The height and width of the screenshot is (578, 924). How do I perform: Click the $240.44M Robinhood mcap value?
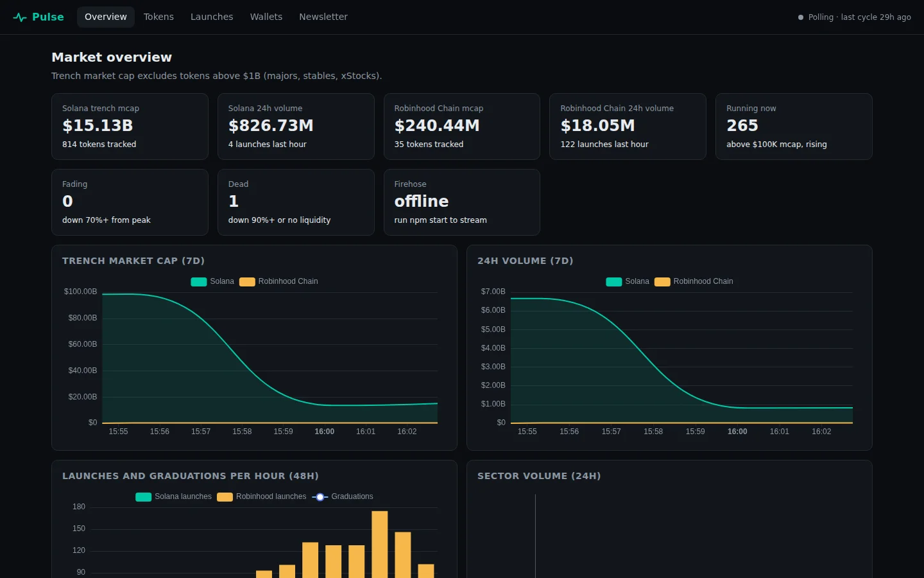437,126
